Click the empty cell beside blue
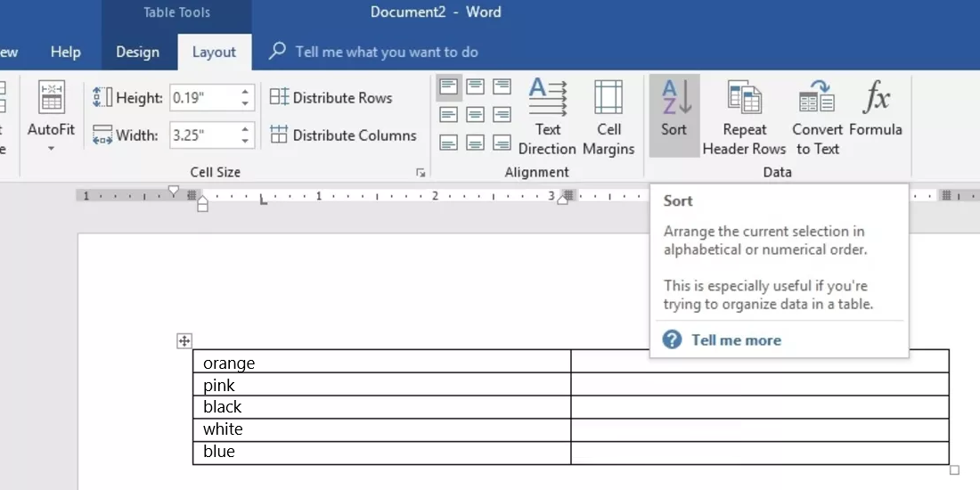Screen dimensions: 980x490 760,453
